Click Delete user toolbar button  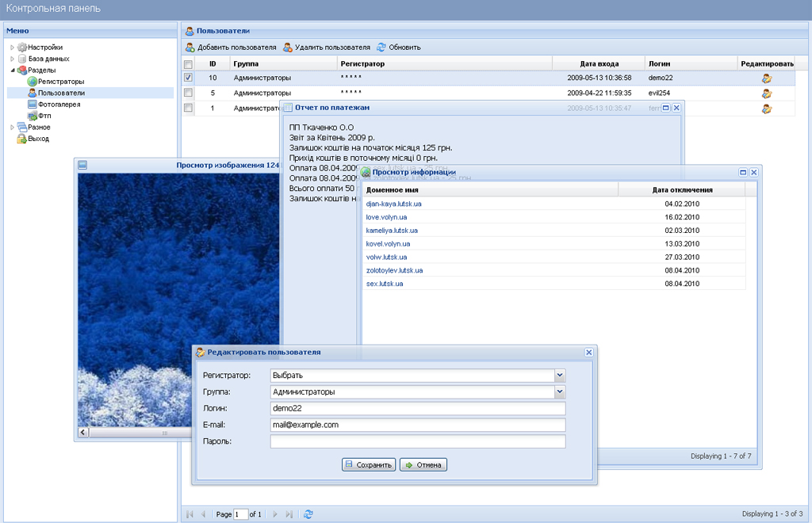pos(326,47)
